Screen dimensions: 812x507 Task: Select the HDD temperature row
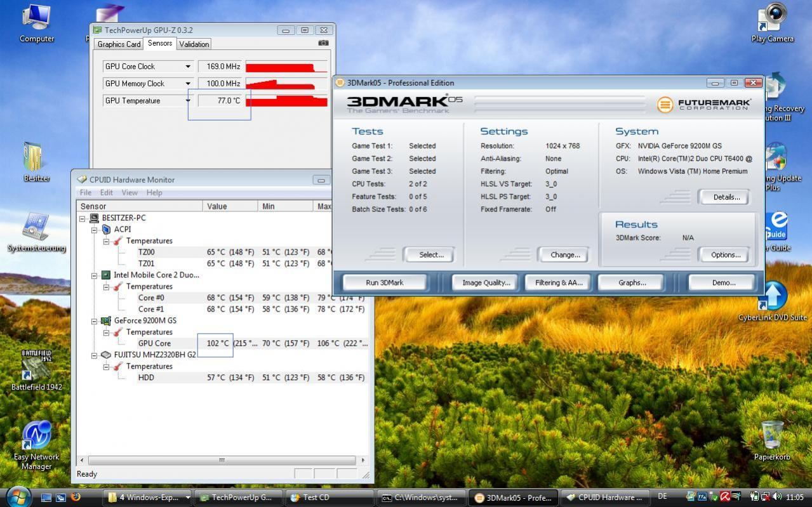tap(223, 378)
